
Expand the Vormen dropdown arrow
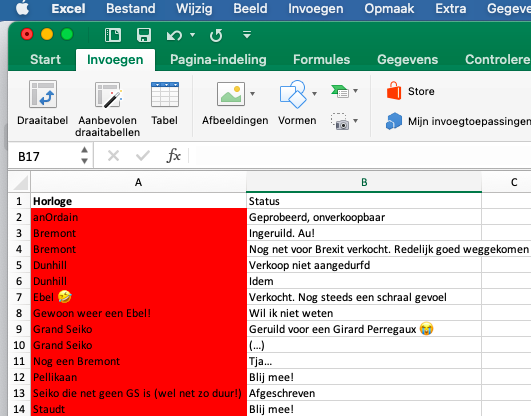click(314, 94)
